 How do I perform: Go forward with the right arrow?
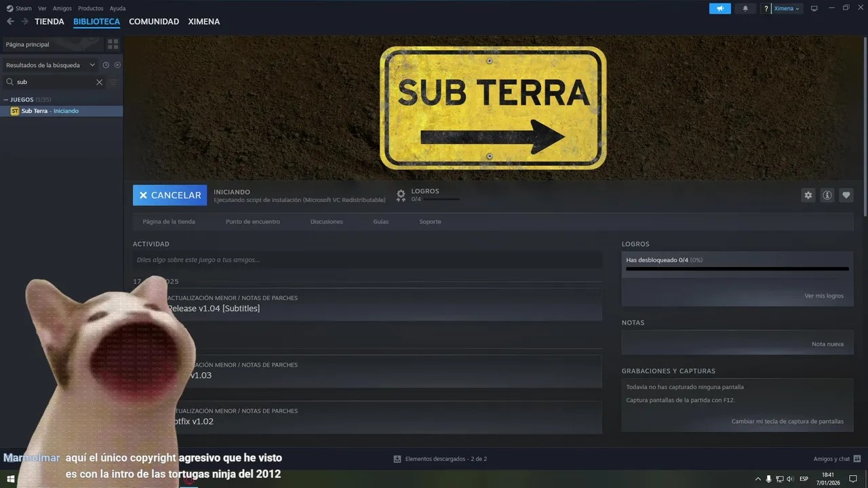pyautogui.click(x=24, y=22)
